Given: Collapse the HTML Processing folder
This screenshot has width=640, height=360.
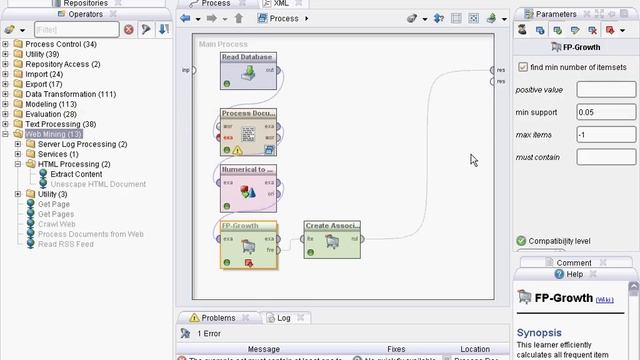Looking at the screenshot, I should 18,164.
